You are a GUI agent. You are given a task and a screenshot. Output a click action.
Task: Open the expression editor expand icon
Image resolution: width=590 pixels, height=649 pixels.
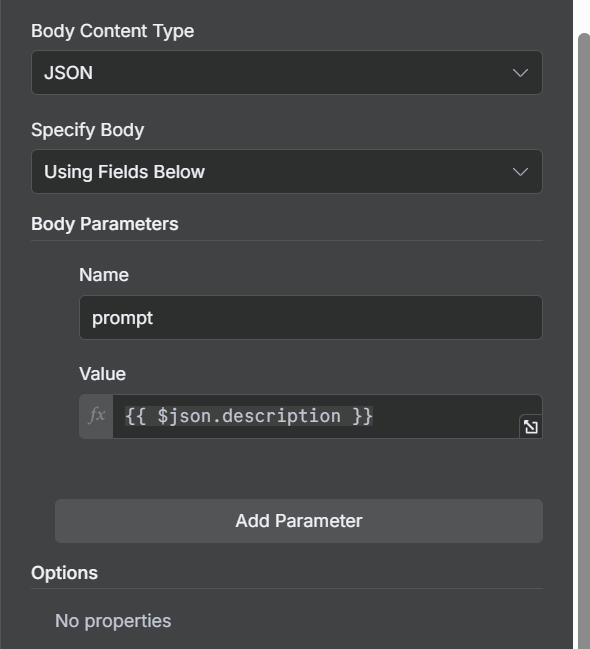[531, 427]
